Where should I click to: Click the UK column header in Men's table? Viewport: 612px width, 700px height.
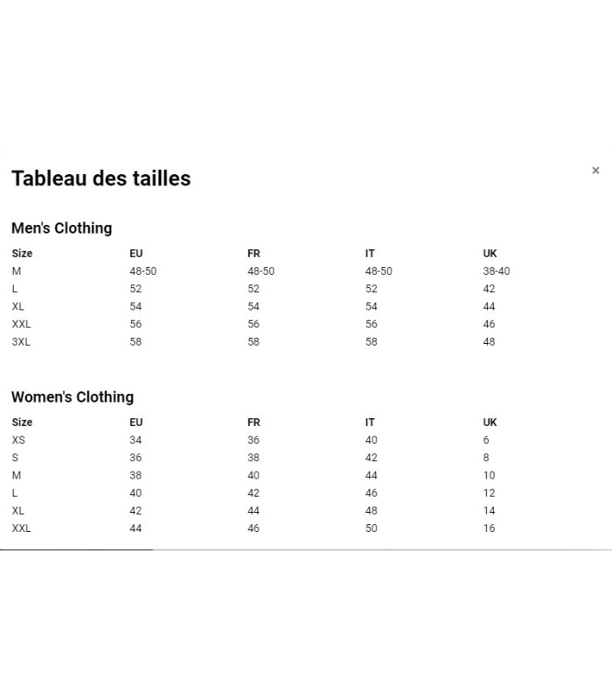click(x=490, y=254)
